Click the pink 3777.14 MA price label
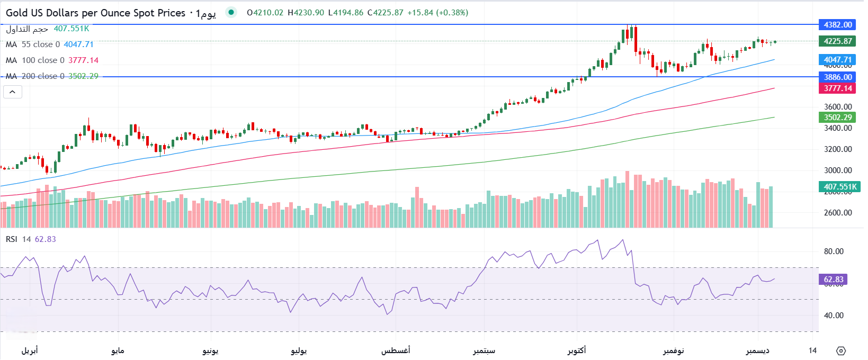 (837, 88)
